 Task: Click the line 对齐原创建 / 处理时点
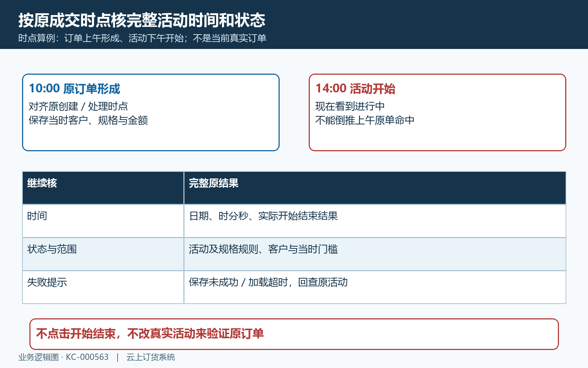pyautogui.click(x=78, y=106)
